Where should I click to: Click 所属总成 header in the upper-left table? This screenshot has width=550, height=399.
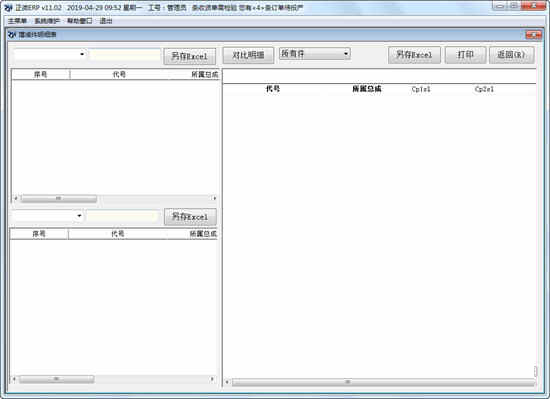click(205, 74)
